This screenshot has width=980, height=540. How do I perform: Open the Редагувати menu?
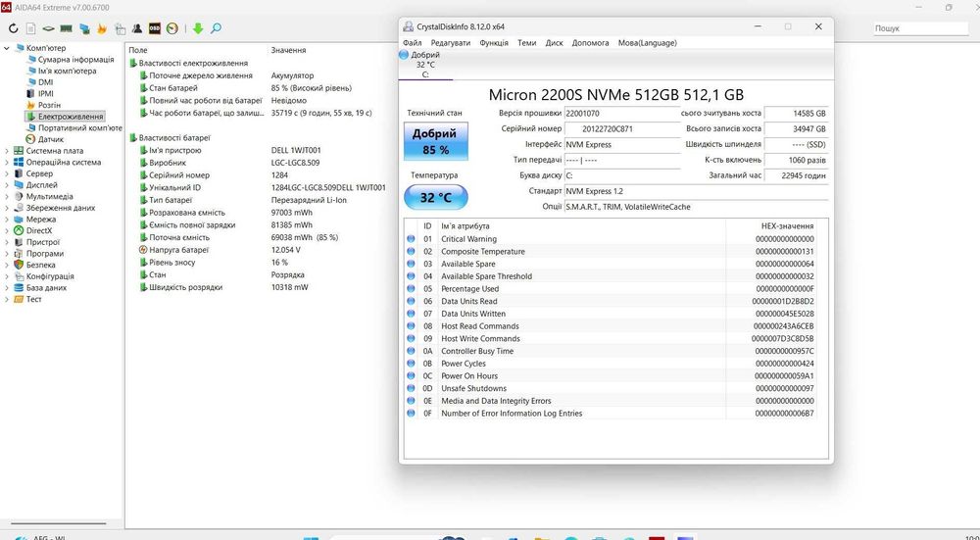point(450,43)
